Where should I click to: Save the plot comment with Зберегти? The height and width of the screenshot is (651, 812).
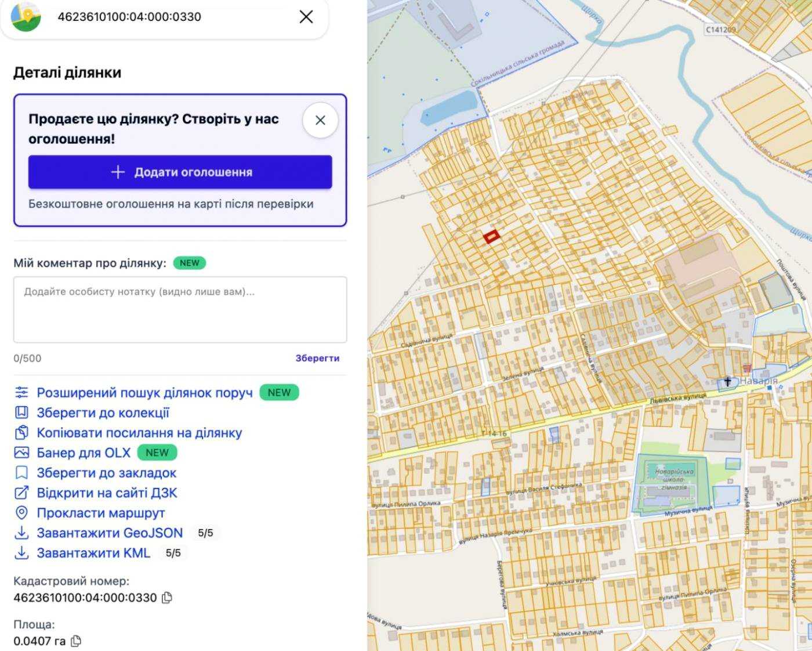(x=317, y=358)
